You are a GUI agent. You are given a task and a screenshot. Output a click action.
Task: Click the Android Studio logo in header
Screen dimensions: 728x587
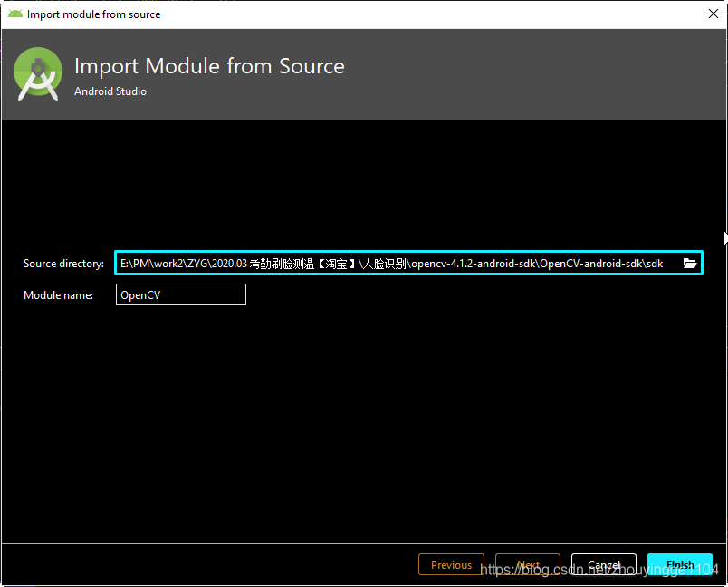click(38, 74)
